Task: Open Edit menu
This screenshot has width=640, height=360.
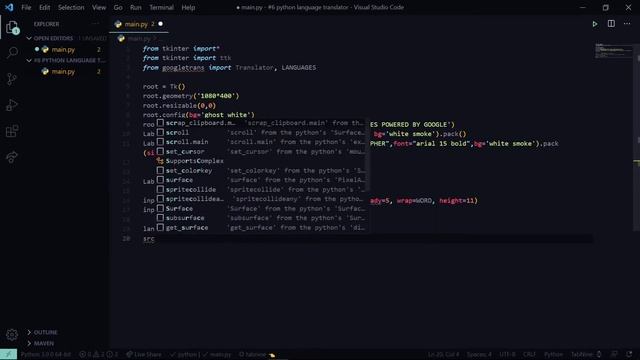Action: 44,7
